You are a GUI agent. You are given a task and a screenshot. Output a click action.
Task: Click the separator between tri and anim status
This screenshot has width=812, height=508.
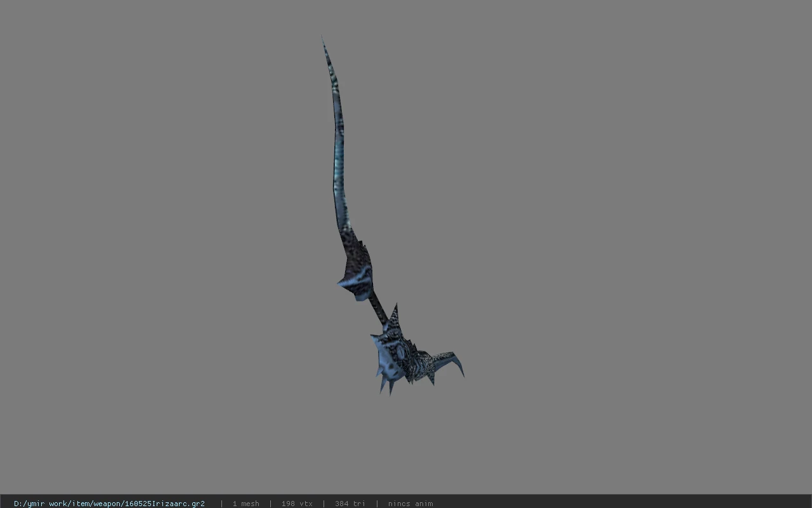tap(377, 503)
